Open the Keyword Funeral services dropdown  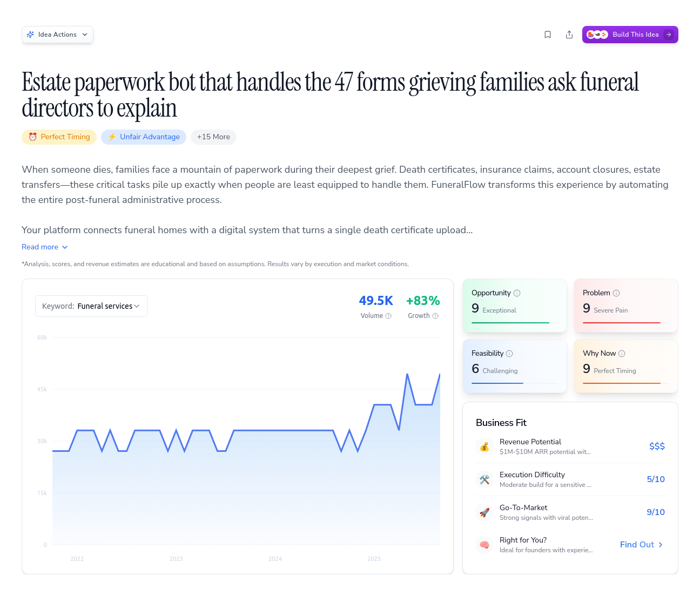[x=91, y=306]
